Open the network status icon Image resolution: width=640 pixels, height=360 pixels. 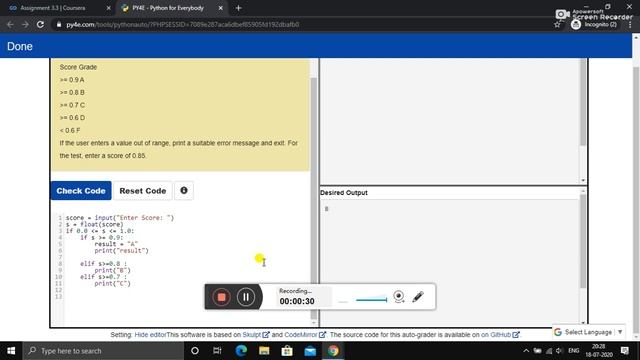(x=549, y=351)
